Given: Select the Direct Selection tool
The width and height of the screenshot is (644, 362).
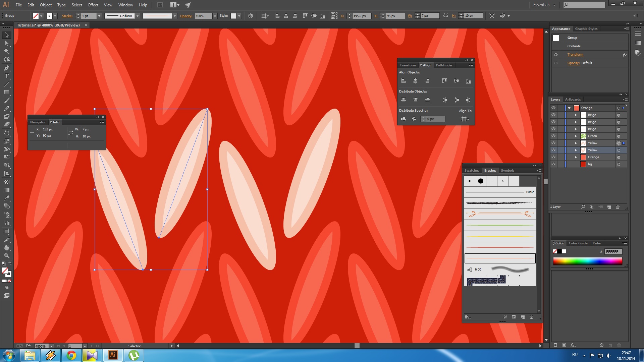Looking at the screenshot, I should (6, 43).
